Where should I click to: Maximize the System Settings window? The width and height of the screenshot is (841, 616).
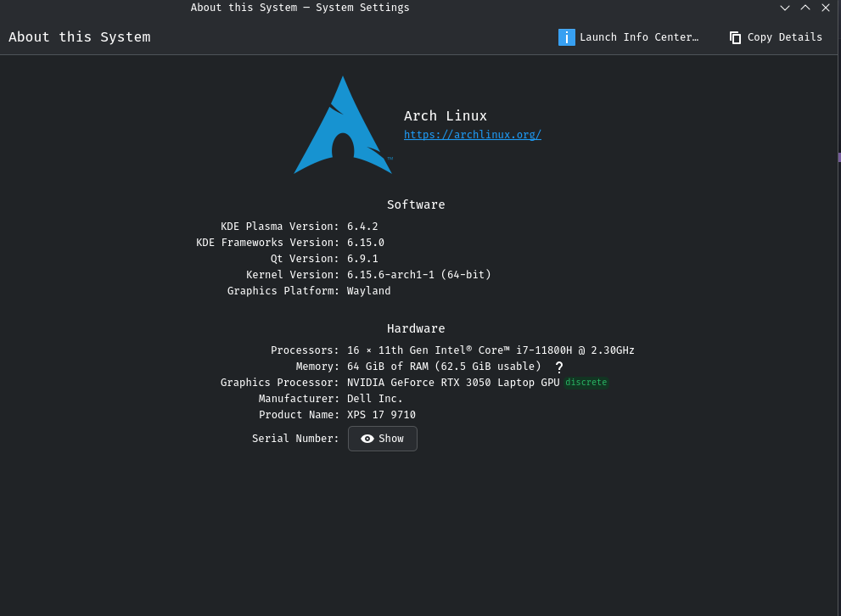805,8
